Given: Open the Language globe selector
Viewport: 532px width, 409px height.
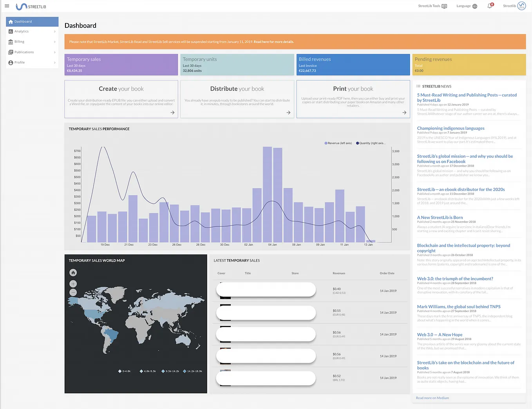Looking at the screenshot, I should click(x=475, y=6).
